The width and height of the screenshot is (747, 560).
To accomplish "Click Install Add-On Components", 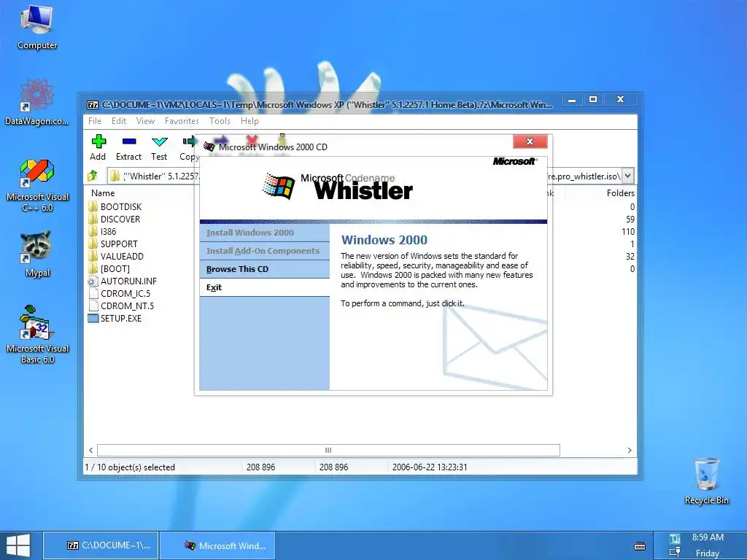I will (x=264, y=251).
